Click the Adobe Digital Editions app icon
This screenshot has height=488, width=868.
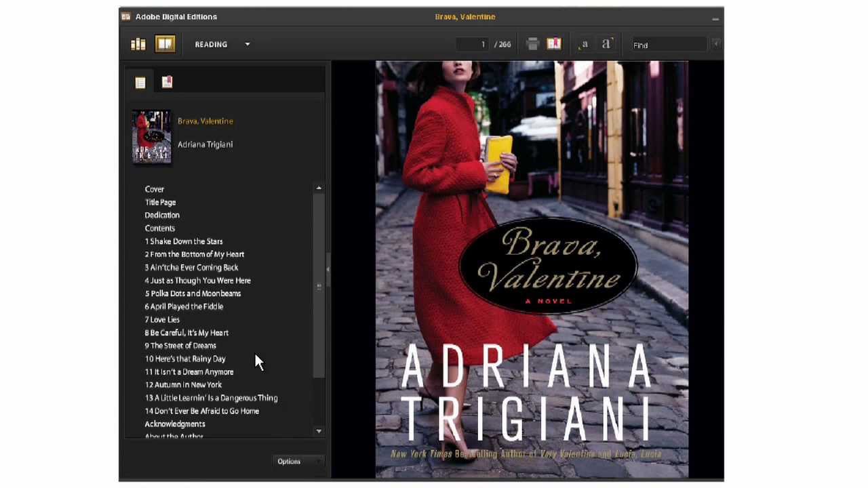(x=126, y=16)
